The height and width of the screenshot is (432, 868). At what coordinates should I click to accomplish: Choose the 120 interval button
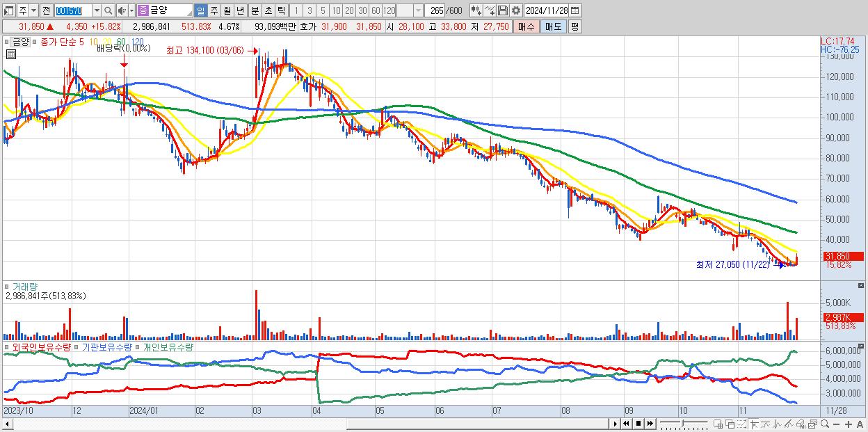click(389, 10)
